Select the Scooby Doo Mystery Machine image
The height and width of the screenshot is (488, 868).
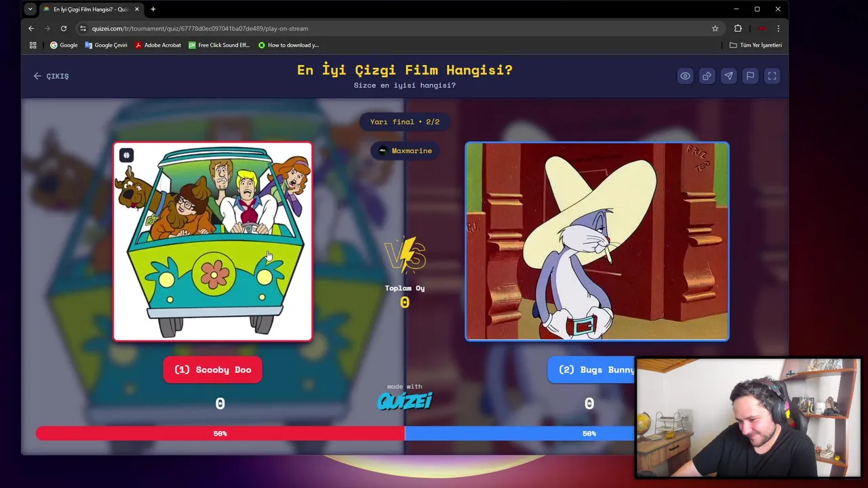pos(212,241)
